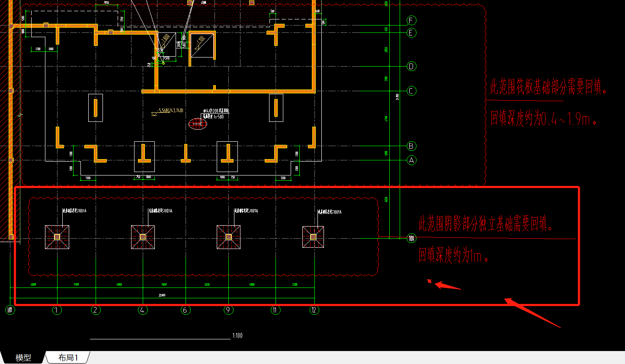
Task: Select grid axis bubble 6
Action: pos(186,310)
